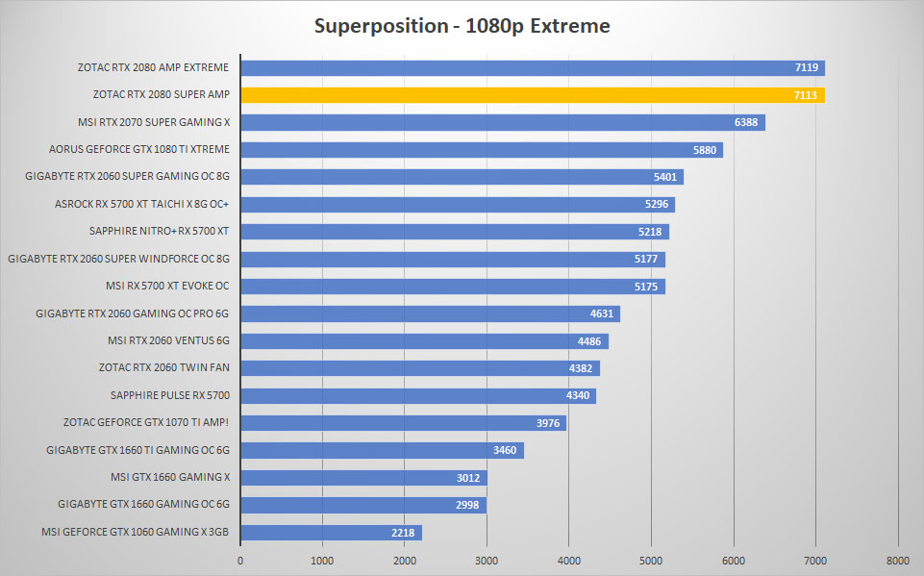The width and height of the screenshot is (924, 576).
Task: Click ZOTAC RTX 2060 TWIN FAN label
Action: click(163, 367)
